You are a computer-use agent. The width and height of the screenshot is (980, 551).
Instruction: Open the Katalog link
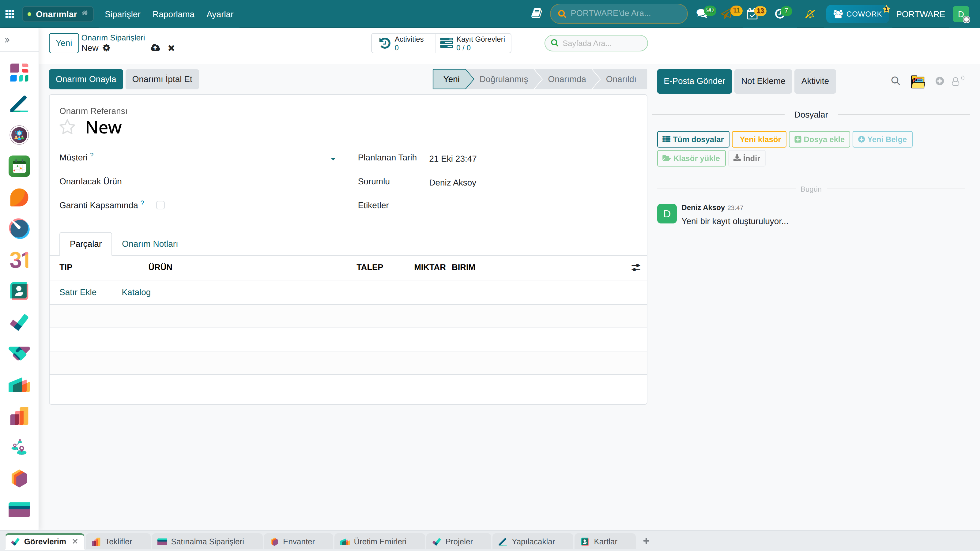(x=136, y=292)
